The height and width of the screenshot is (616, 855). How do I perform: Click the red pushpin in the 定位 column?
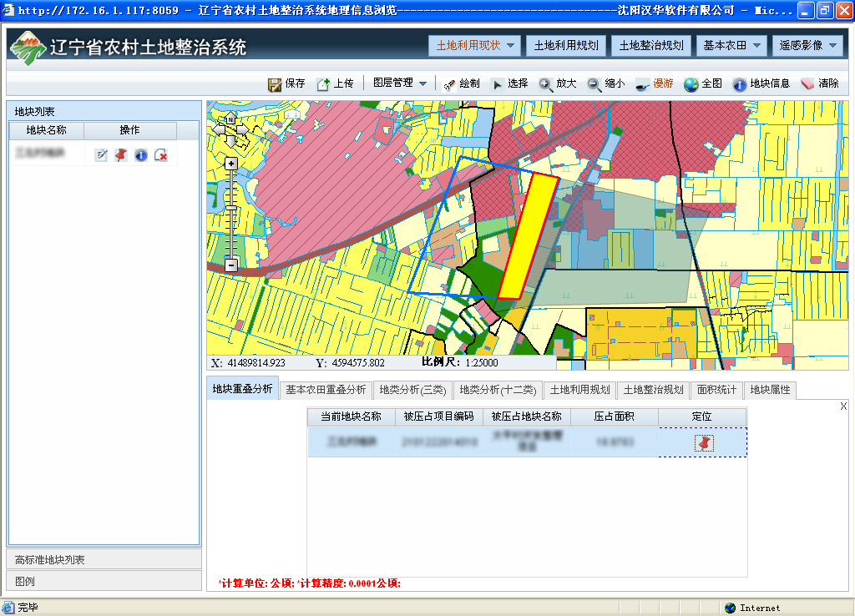coord(704,442)
